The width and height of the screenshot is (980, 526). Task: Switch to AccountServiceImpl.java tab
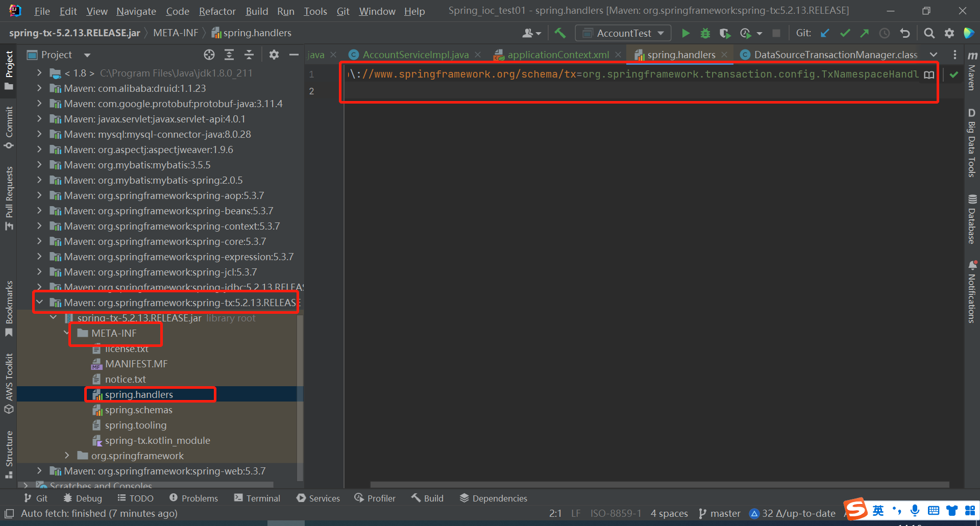[x=415, y=55]
